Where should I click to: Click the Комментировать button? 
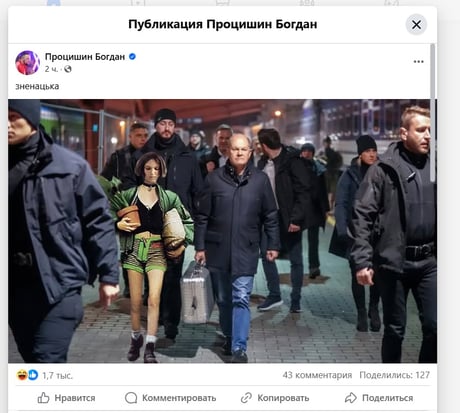pos(170,398)
